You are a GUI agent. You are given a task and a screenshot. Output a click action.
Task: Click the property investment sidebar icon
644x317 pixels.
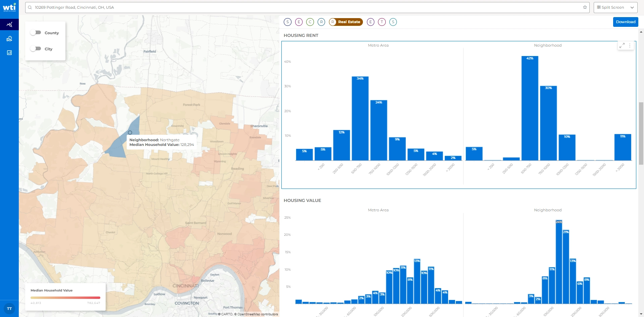(9, 39)
